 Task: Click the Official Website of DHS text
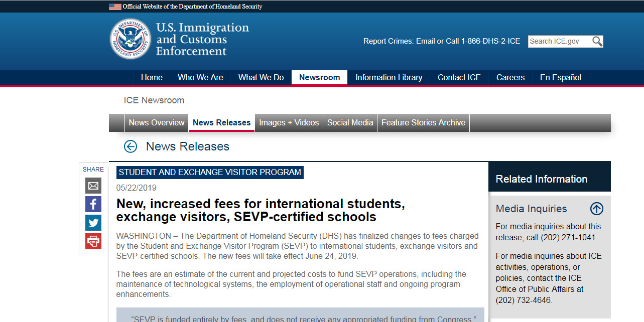point(192,7)
